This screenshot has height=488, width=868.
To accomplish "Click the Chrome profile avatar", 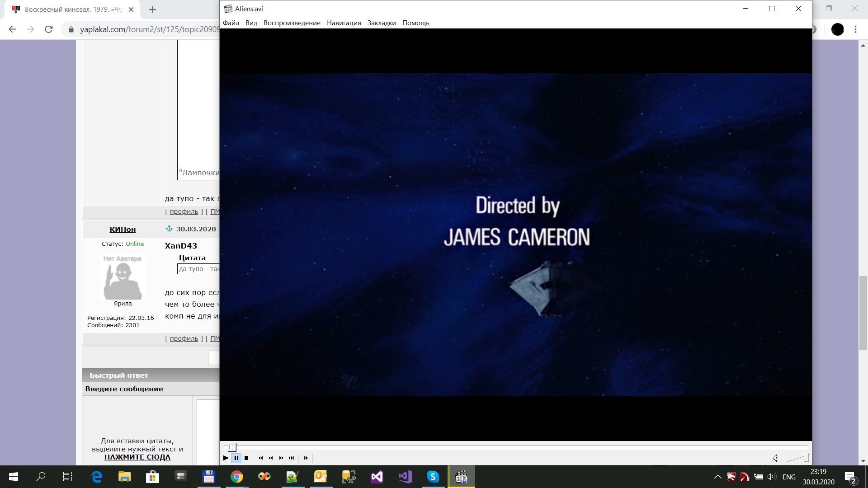I will pyautogui.click(x=838, y=29).
